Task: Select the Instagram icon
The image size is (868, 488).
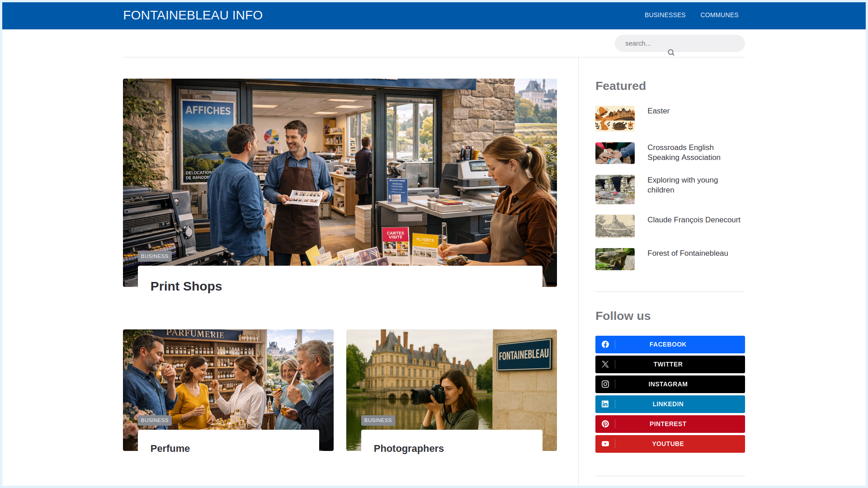Action: pyautogui.click(x=605, y=384)
